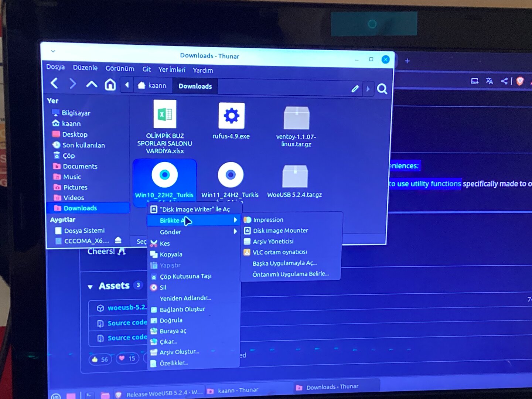
Task: Click the screen cast icon in browser toolbar
Action: tap(475, 81)
